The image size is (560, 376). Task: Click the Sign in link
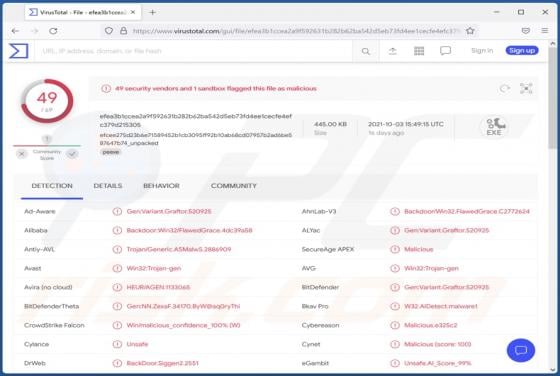482,51
